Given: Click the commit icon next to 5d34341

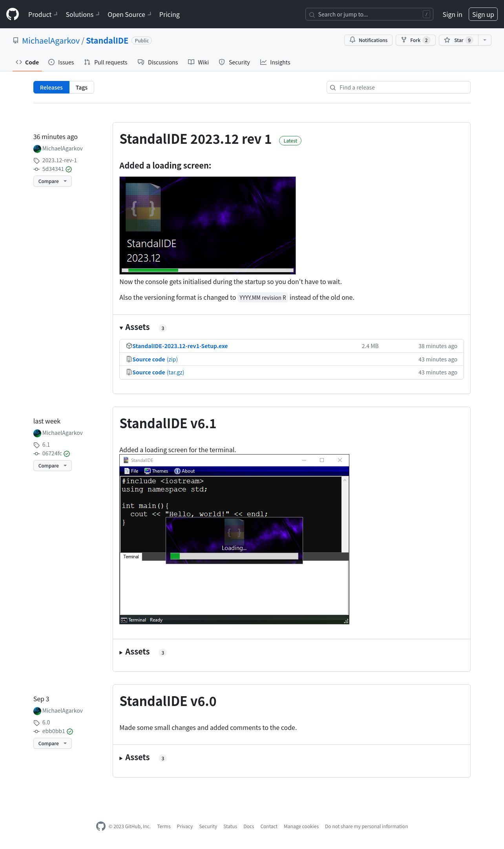Looking at the screenshot, I should pos(37,169).
